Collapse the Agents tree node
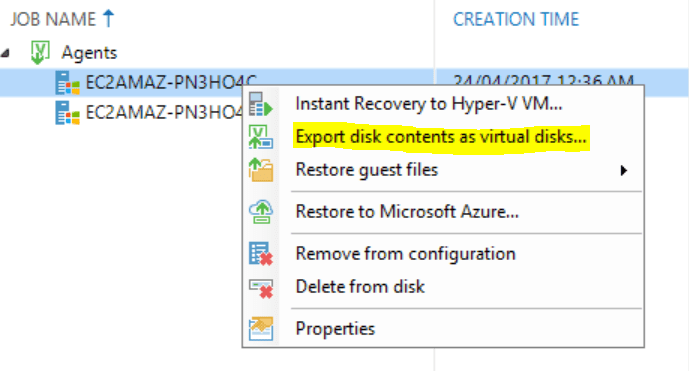This screenshot has height=371, width=689. pyautogui.click(x=5, y=54)
